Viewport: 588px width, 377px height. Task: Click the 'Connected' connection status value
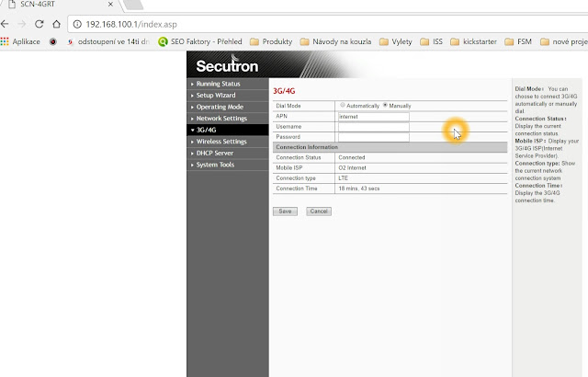pos(352,157)
